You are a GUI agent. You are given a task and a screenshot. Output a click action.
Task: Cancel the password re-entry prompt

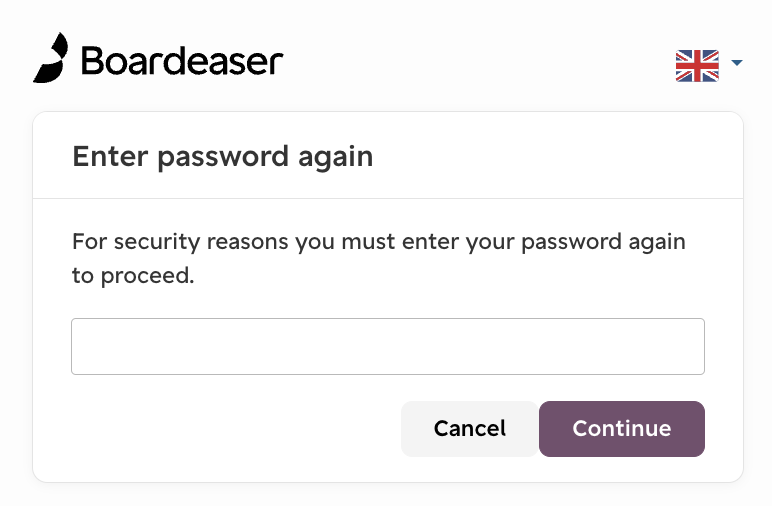tap(470, 429)
